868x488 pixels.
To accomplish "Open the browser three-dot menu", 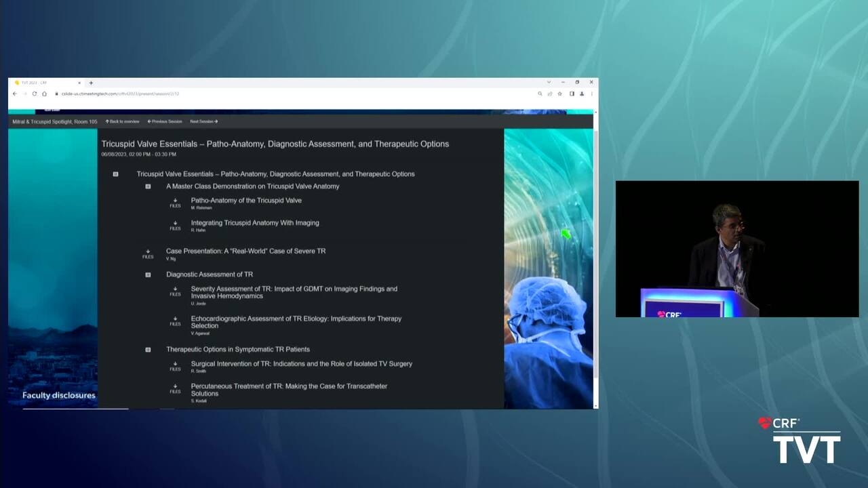I will coord(591,94).
